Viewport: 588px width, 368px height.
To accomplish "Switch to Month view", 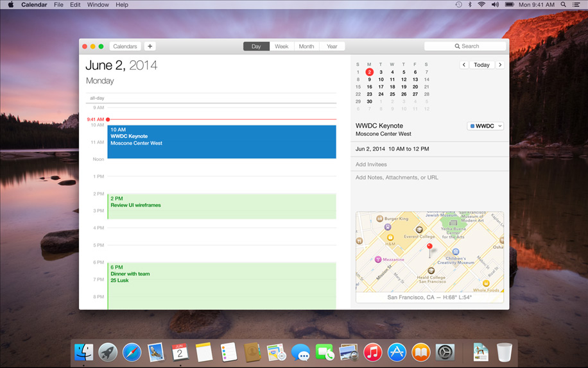I will (306, 46).
